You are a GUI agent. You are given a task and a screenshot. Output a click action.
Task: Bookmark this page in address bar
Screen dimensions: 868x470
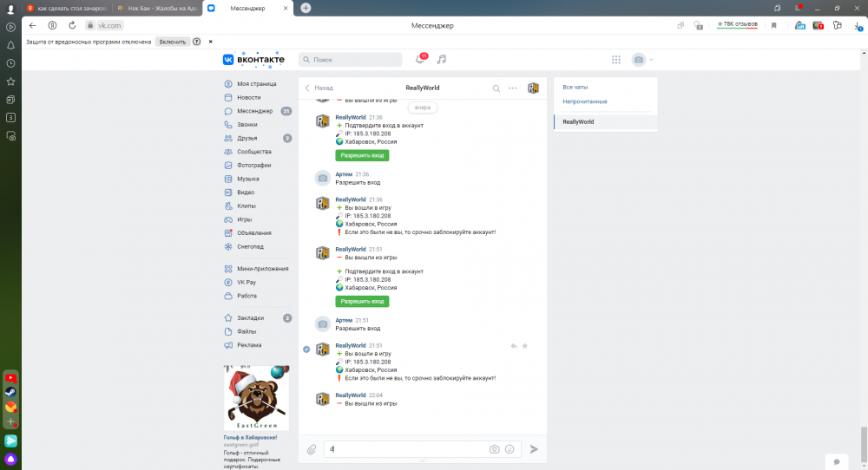click(774, 25)
